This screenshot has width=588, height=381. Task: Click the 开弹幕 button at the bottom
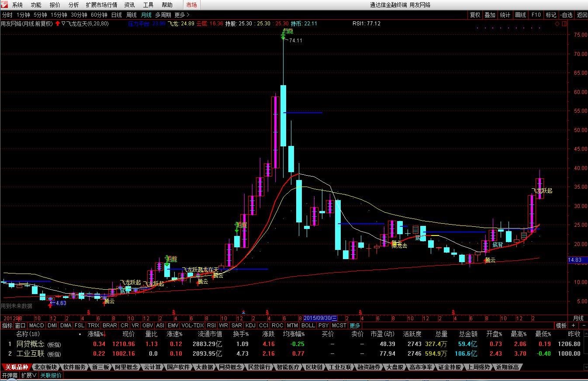pyautogui.click(x=10, y=375)
